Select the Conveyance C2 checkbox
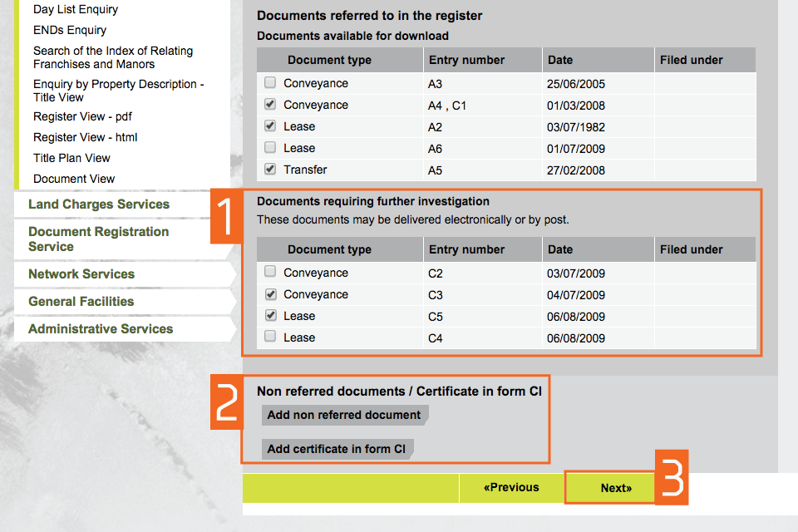The width and height of the screenshot is (798, 532). (x=270, y=273)
